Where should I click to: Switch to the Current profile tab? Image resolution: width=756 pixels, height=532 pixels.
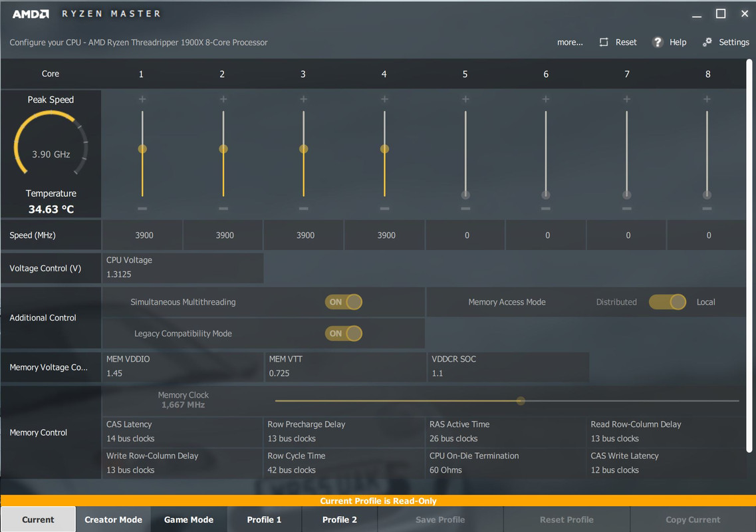tap(38, 519)
